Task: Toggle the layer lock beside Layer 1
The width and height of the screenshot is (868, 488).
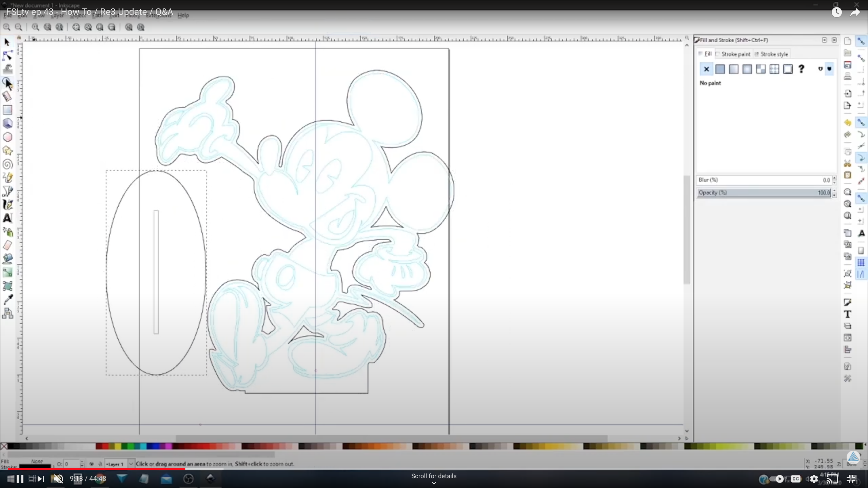Action: click(100, 464)
